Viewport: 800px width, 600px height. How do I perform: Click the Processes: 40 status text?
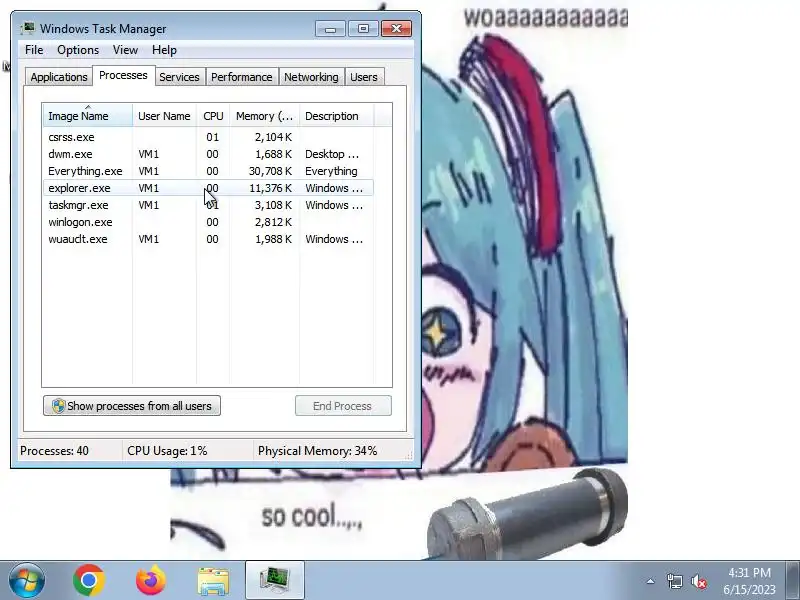point(54,451)
